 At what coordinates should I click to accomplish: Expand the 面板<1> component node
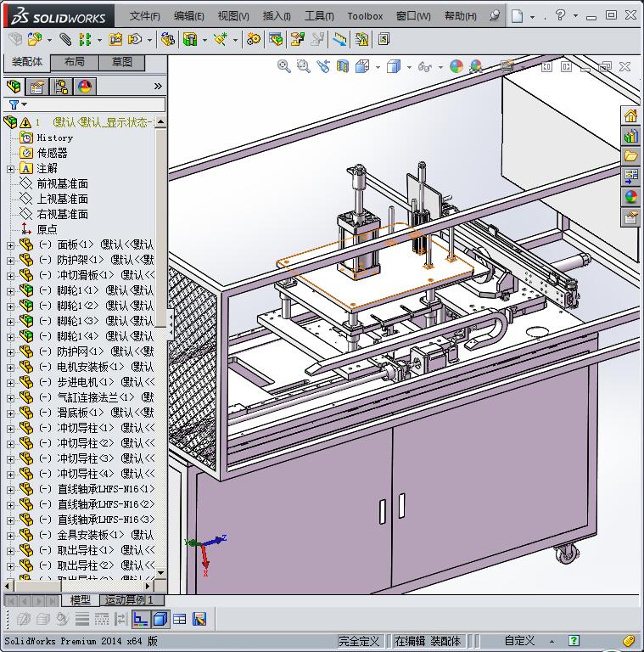pos(10,245)
